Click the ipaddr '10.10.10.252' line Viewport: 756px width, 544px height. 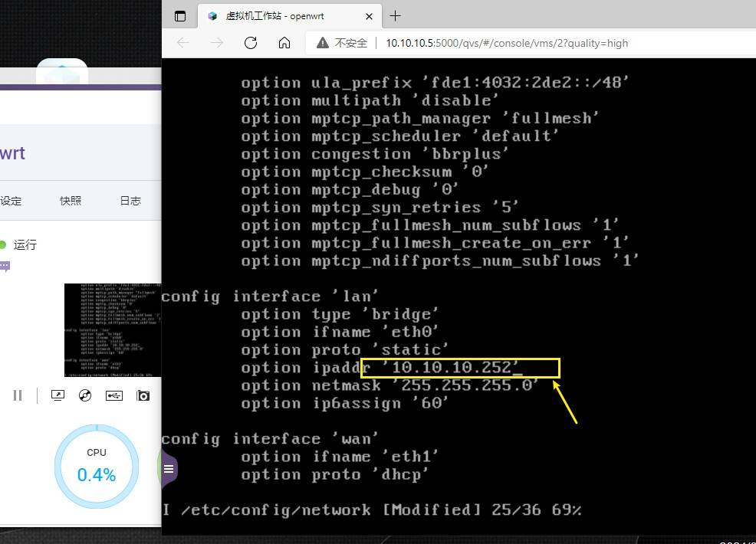382,368
